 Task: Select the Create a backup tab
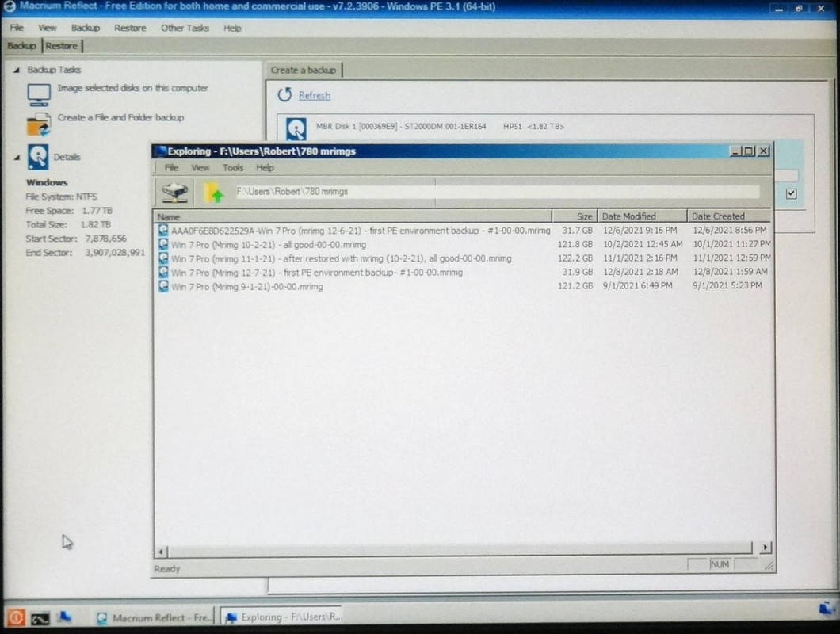pos(304,70)
